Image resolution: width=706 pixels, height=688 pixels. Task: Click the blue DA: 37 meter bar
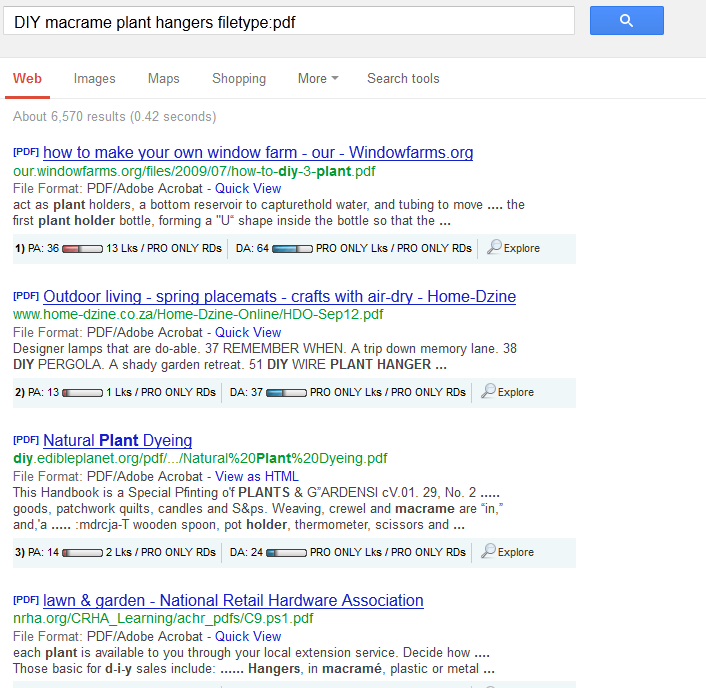(x=286, y=393)
